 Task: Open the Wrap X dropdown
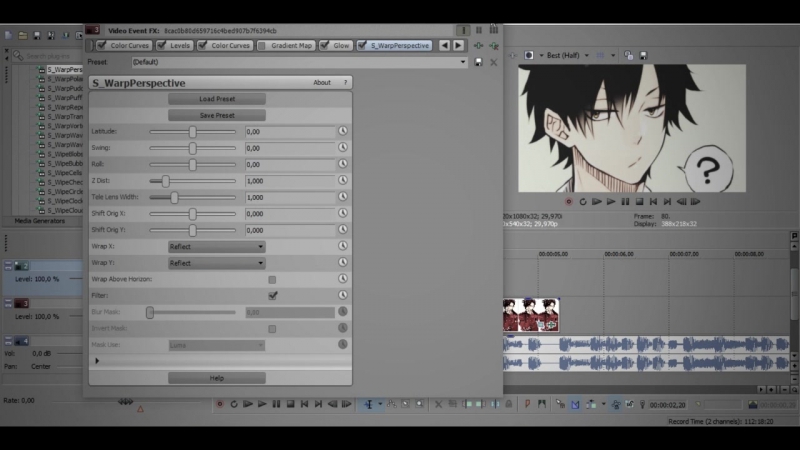[217, 246]
